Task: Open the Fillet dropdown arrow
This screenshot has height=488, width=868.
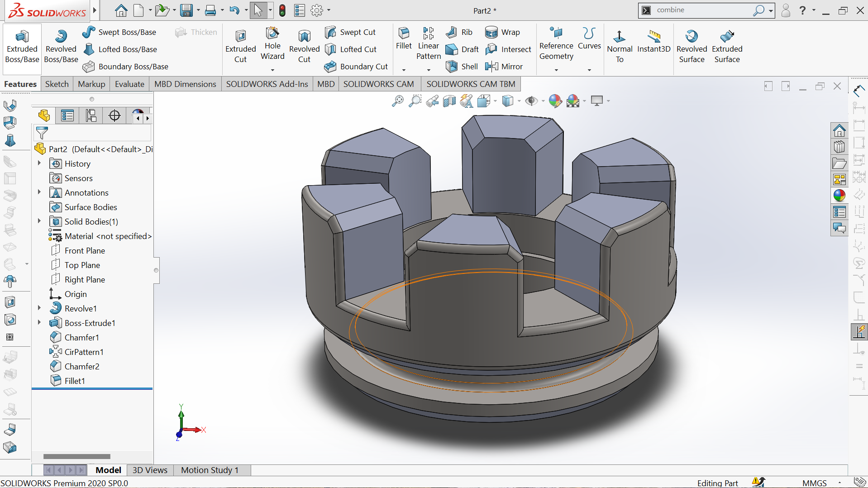Action: [404, 70]
